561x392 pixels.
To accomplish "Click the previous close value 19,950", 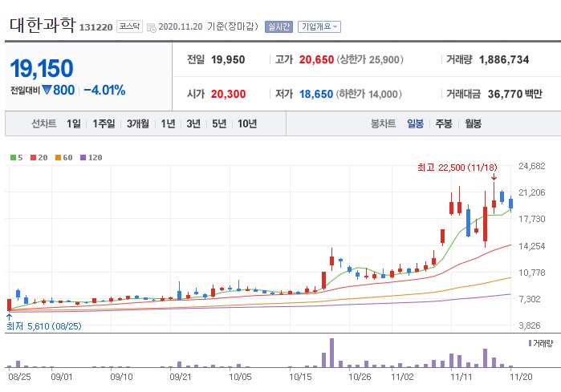I will tap(228, 59).
